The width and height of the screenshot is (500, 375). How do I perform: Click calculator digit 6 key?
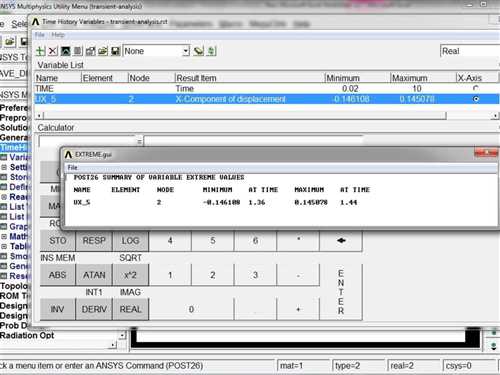[255, 240]
